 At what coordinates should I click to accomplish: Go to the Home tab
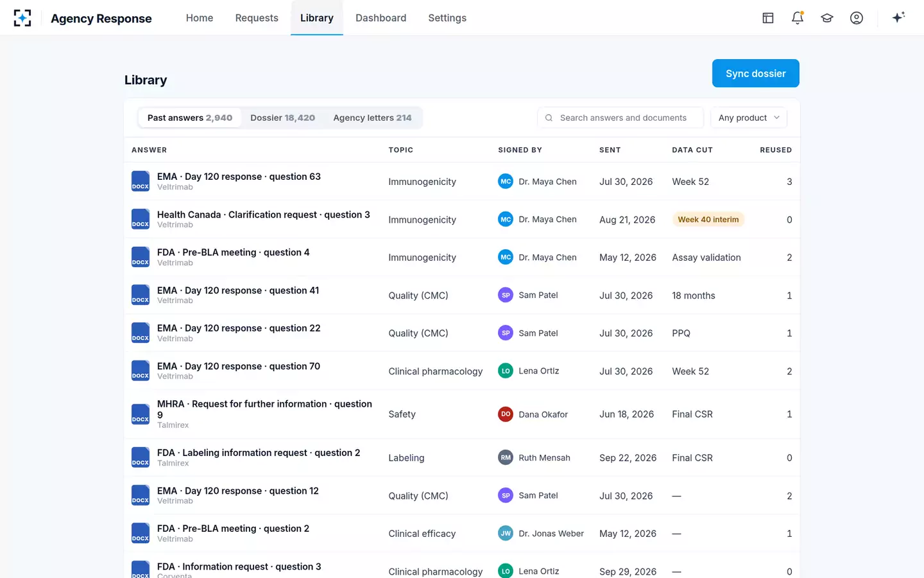tap(200, 18)
